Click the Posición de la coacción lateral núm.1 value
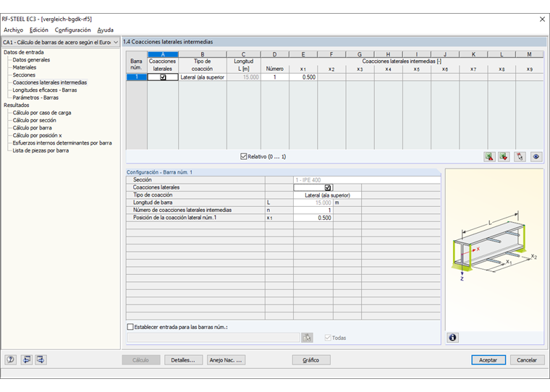This screenshot has width=550, height=392. [313, 218]
